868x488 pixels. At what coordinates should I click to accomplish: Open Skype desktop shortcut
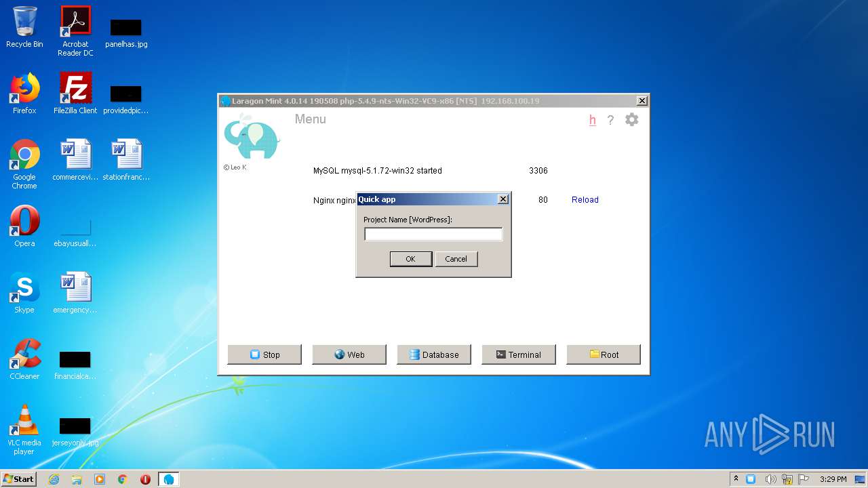(24, 293)
